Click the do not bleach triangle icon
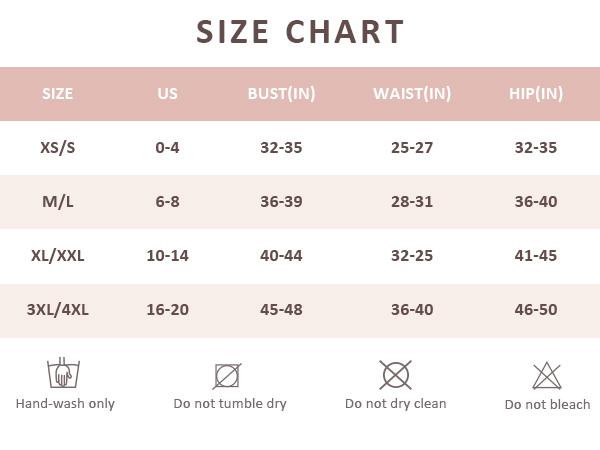Viewport: 600px width, 450px height. click(x=547, y=376)
